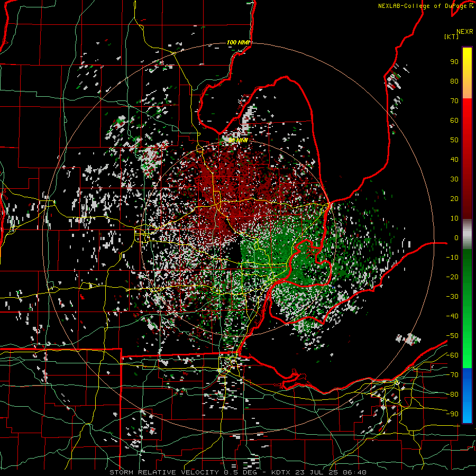Screen dimensions: 476x476
Task: Click the 60 value on velocity scale
Action: click(x=454, y=121)
